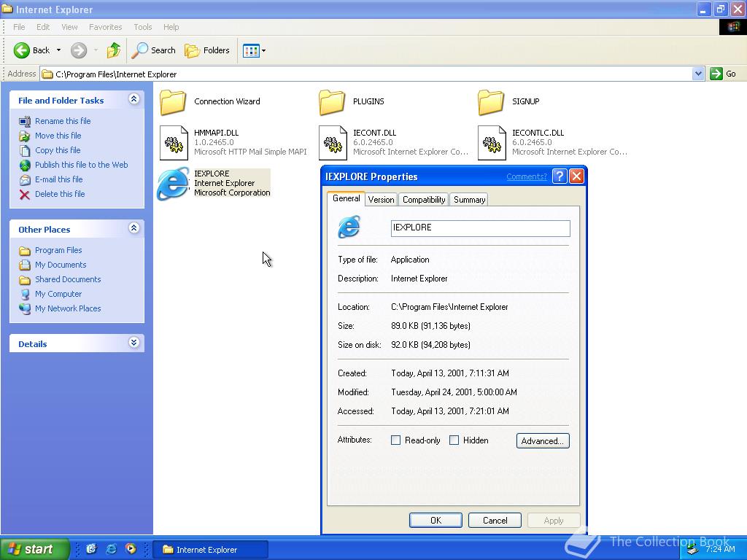Select the HMMAPI.DLL file icon
Viewport: 747px width, 560px height.
(174, 143)
